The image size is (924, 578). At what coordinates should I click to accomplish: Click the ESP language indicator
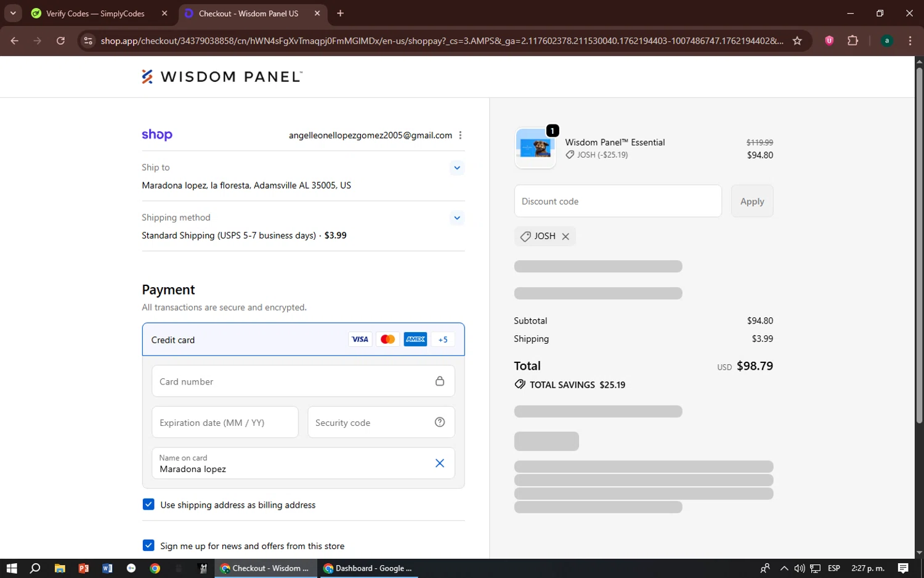point(834,568)
